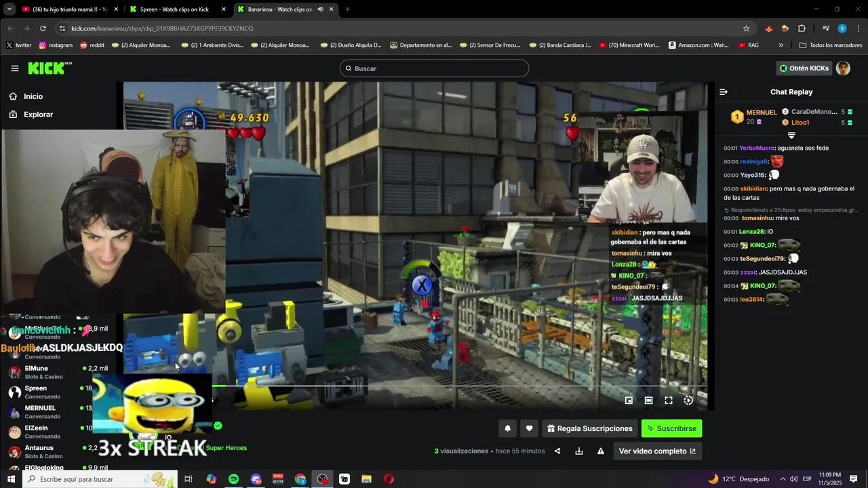
Task: Collapse the Chat Replay panel
Action: [x=724, y=91]
